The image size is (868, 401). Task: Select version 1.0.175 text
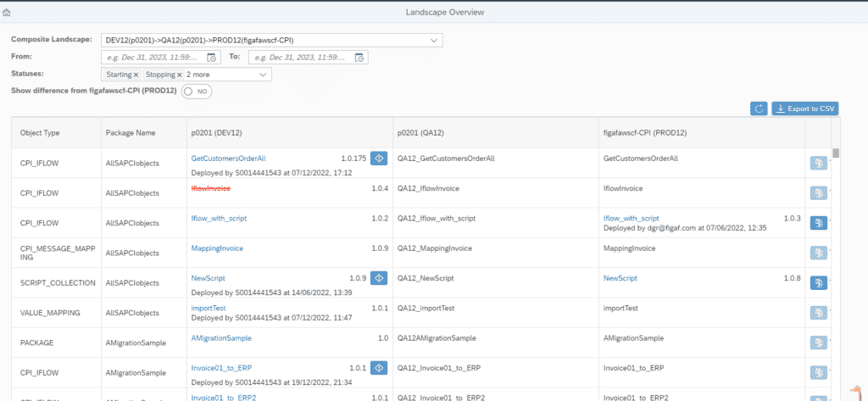(x=353, y=159)
